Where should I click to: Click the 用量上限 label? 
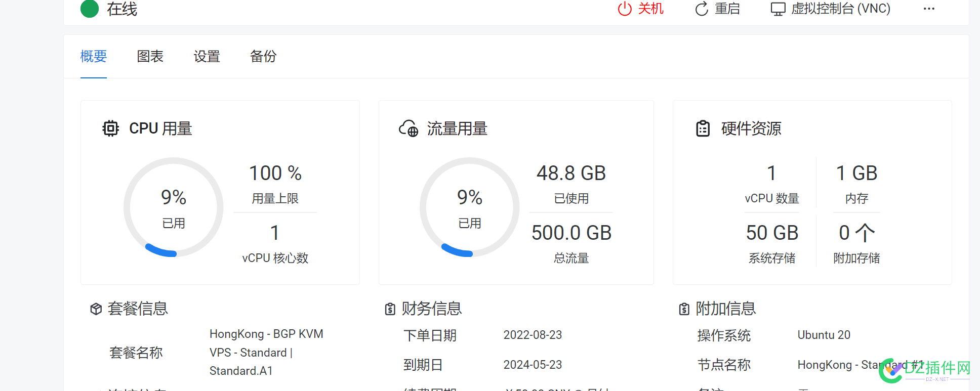coord(275,199)
